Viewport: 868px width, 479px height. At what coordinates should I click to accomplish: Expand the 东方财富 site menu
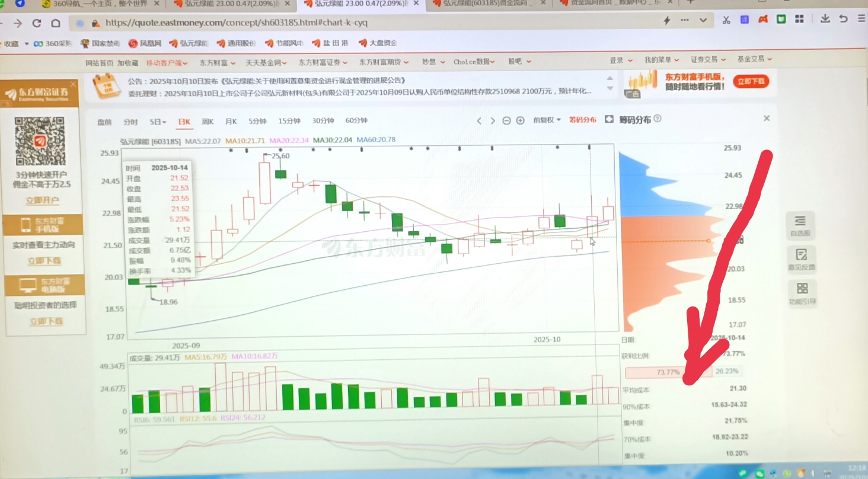coord(217,63)
